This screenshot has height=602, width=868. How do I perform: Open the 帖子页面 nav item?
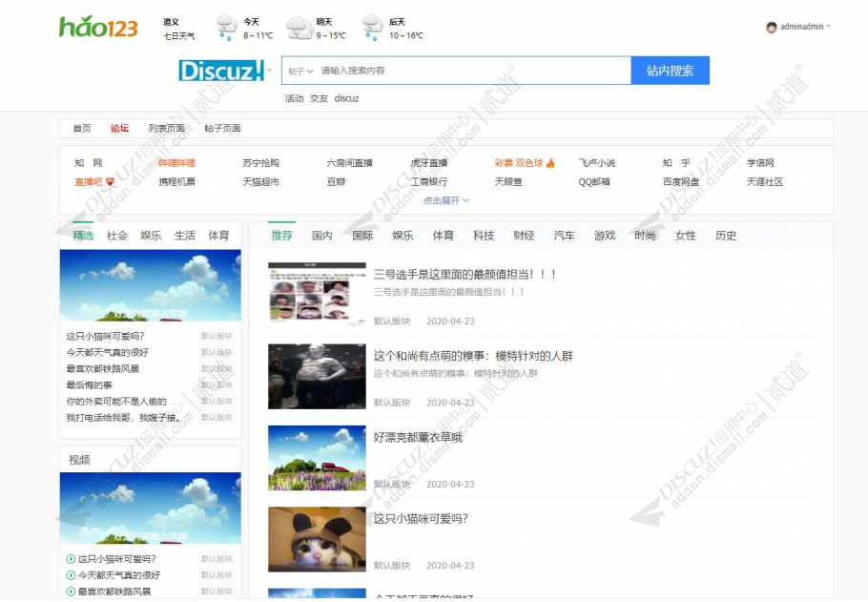[x=222, y=129]
